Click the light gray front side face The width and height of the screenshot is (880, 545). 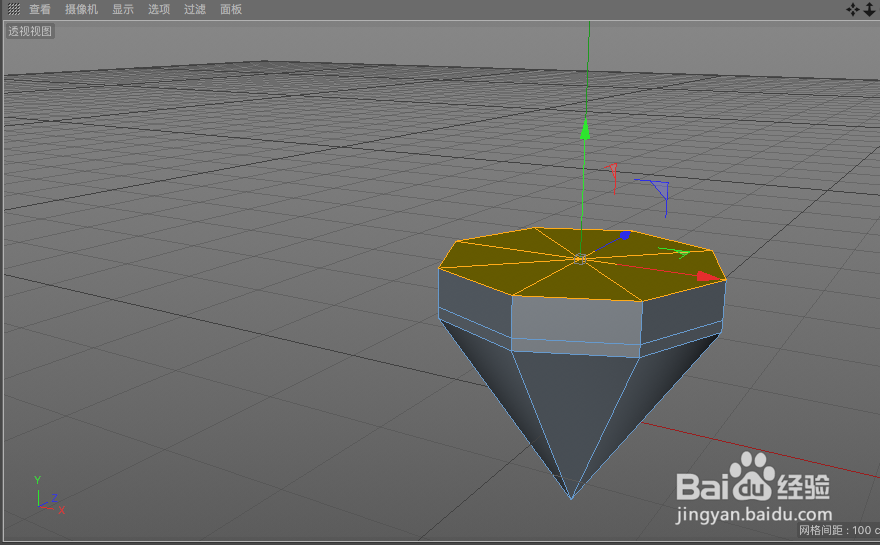click(576, 320)
